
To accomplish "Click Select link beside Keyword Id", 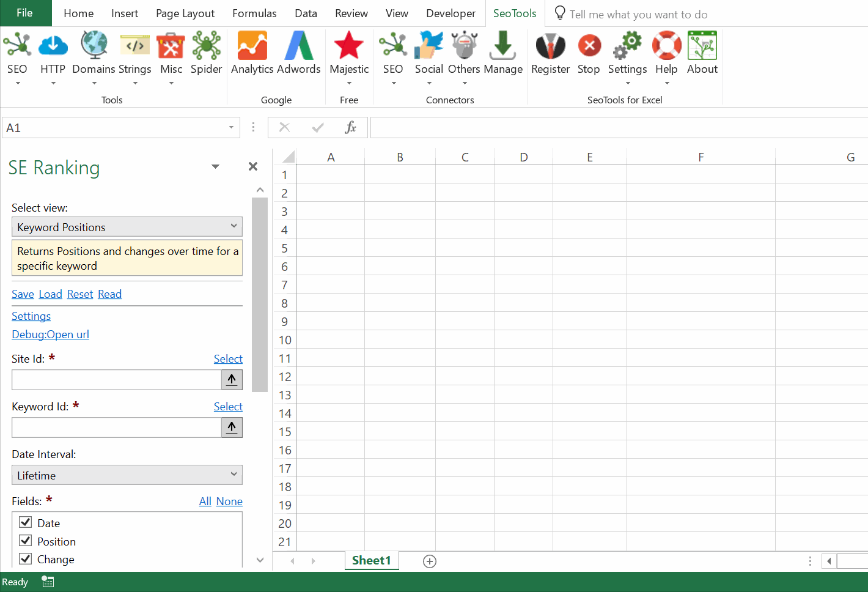I will tap(228, 407).
